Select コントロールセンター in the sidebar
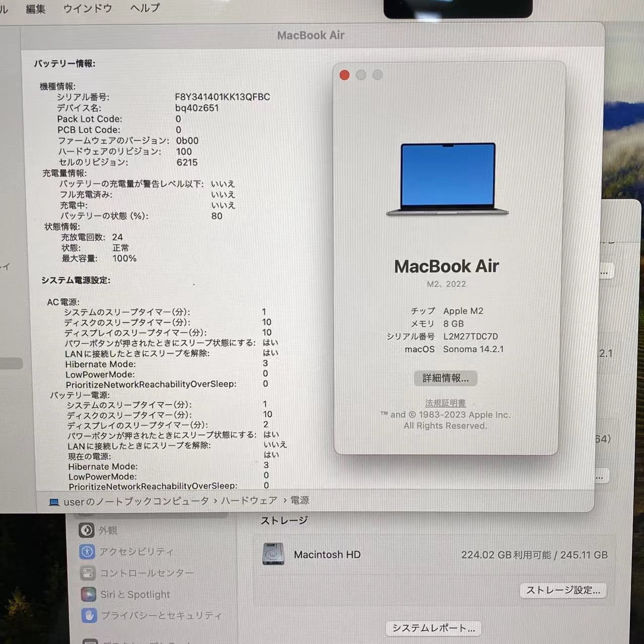Screen dimensions: 644x644 (88, 573)
